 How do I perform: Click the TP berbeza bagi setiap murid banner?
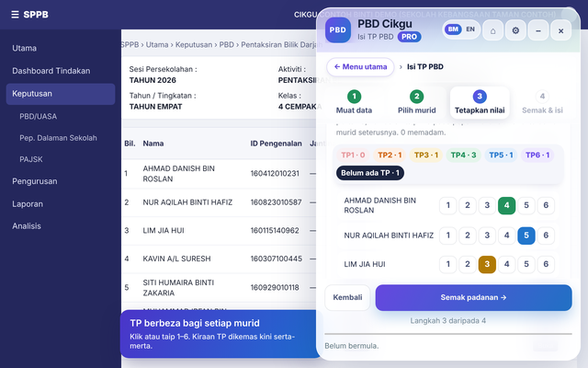pyautogui.click(x=220, y=334)
